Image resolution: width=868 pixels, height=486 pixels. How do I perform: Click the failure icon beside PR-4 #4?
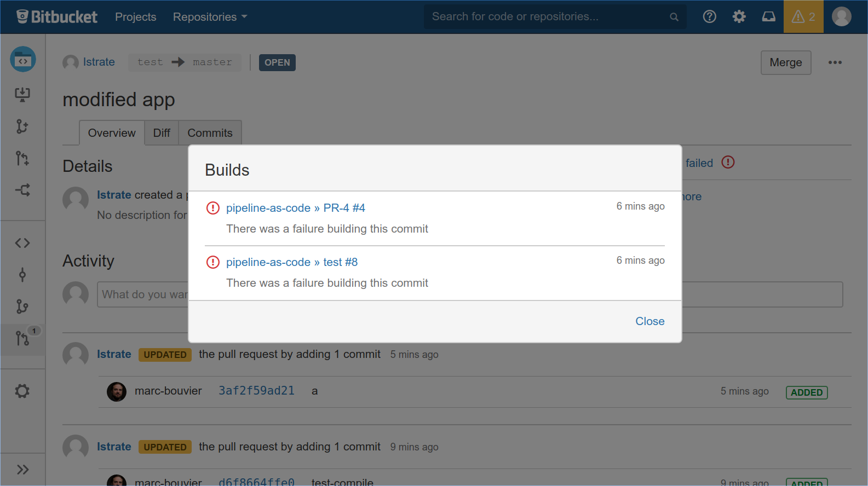212,208
